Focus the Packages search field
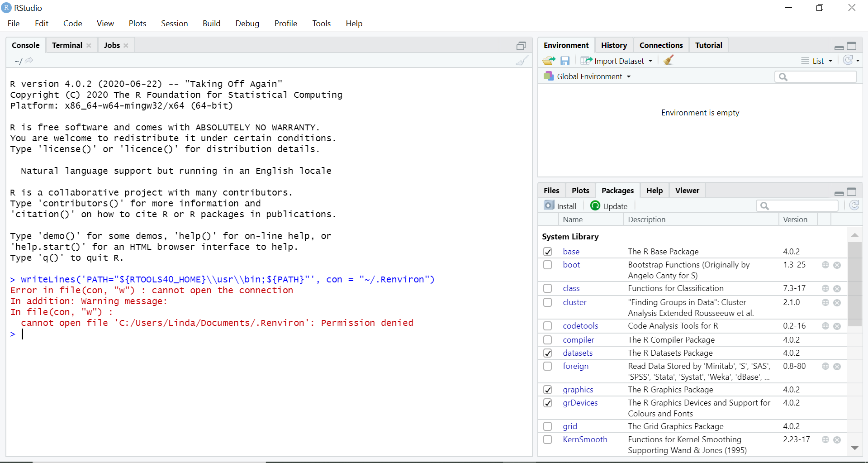Screen dimensions: 868x463 (797, 206)
